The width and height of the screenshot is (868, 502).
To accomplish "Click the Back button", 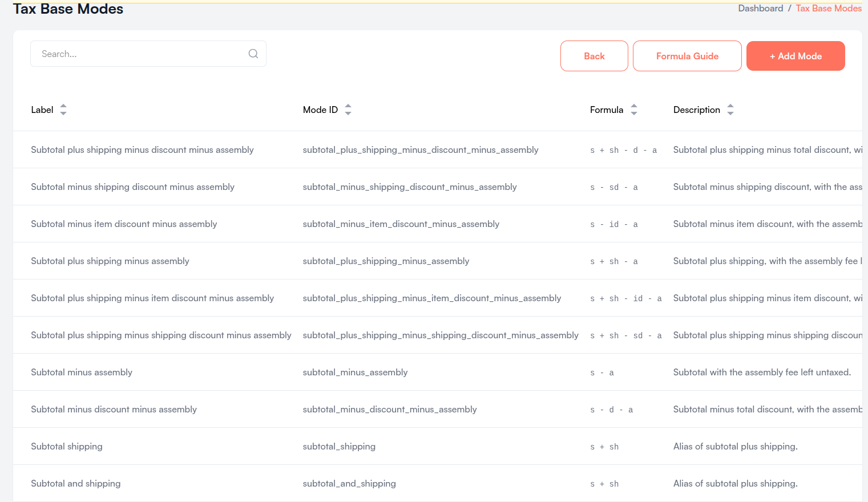I will point(594,56).
